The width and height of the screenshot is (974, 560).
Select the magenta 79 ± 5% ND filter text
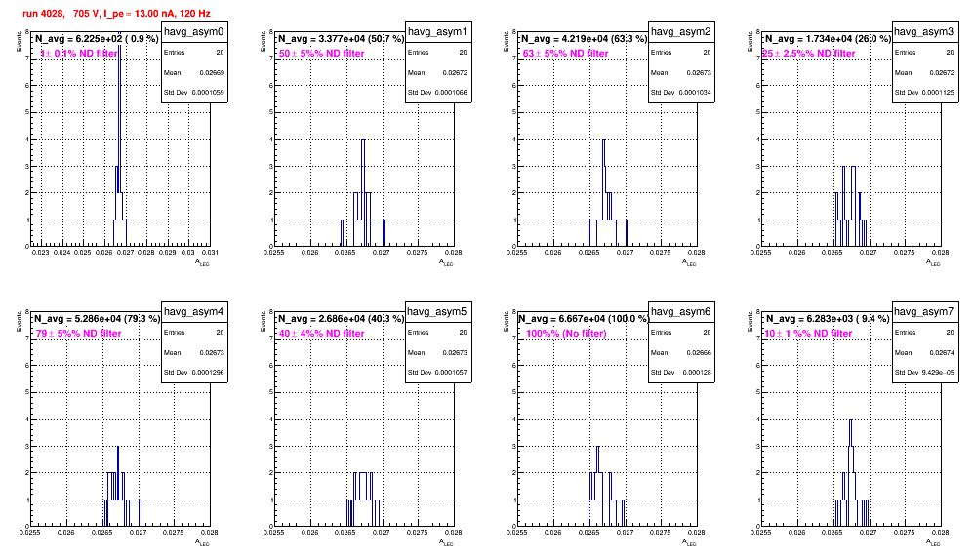coord(78,334)
